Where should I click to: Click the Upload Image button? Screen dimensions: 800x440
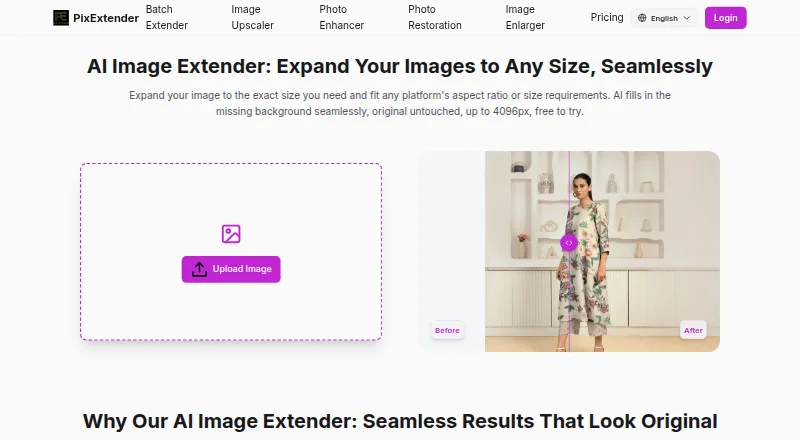click(231, 269)
